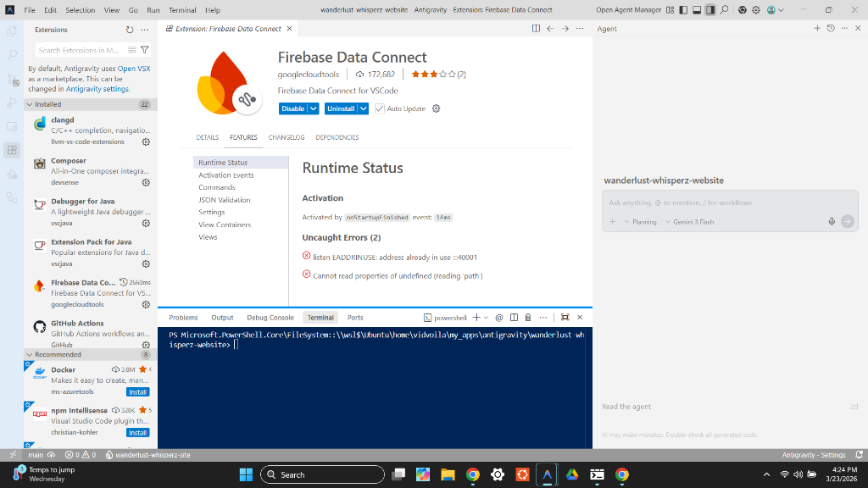Viewport: 868px width, 488px height.
Task: Click the Uninstall button
Action: [x=341, y=108]
